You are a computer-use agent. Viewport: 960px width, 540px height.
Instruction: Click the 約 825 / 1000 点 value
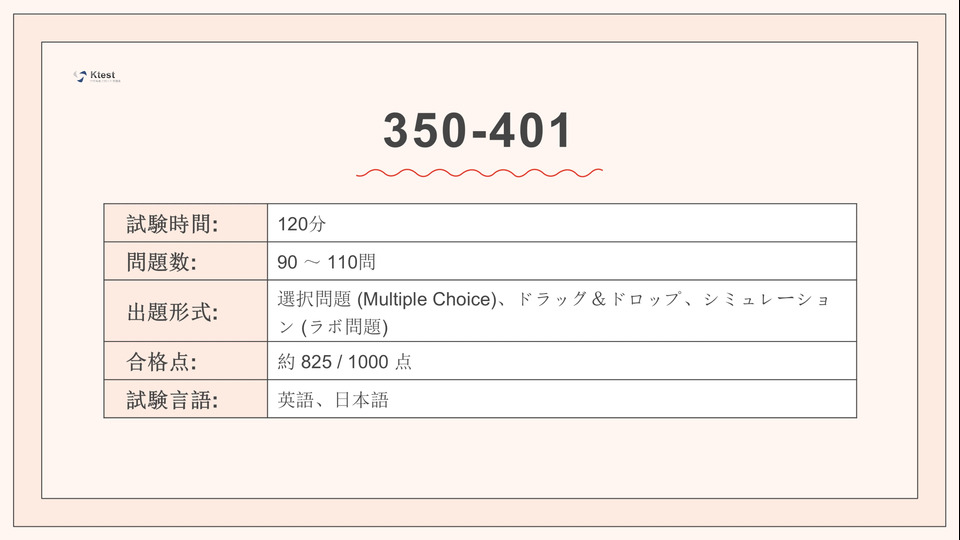(344, 362)
